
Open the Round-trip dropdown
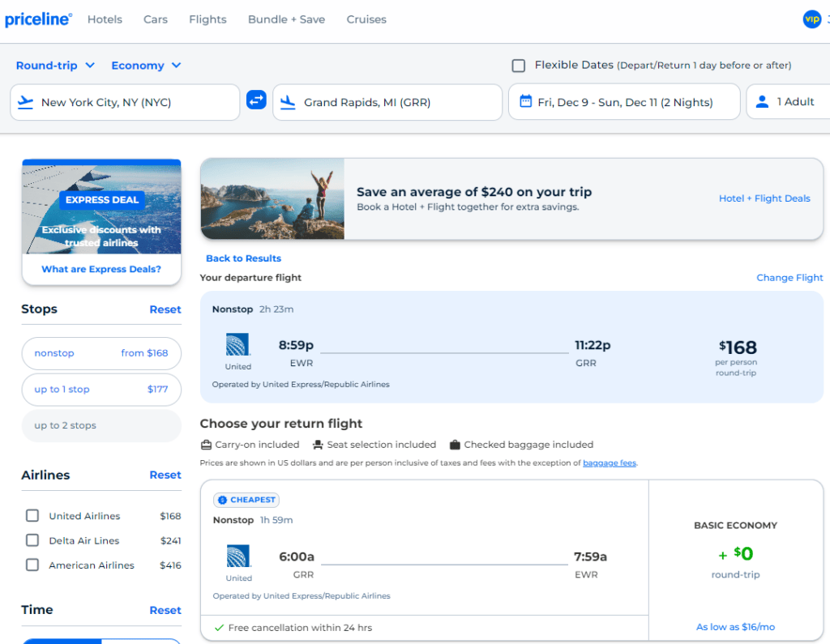click(x=55, y=66)
